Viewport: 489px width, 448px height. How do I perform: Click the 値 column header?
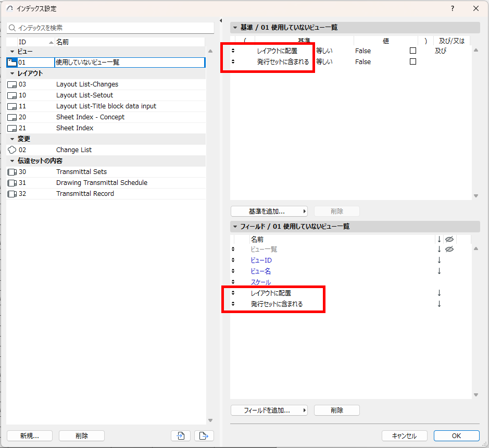pos(386,41)
